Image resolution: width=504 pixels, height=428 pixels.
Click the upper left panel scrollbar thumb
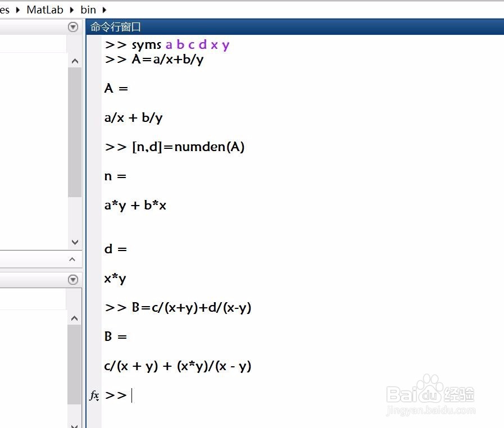coord(75,132)
